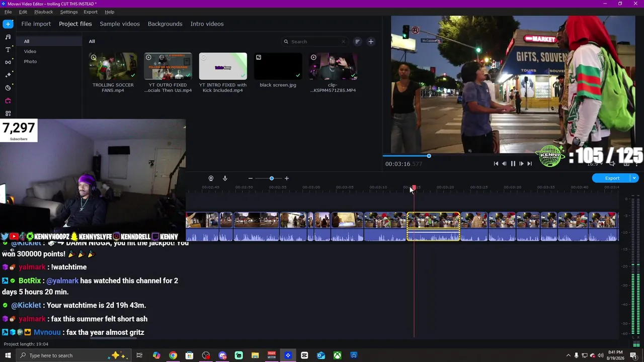Open Xbox app from the taskbar
Viewport: 644px width, 362px height.
tap(337, 355)
